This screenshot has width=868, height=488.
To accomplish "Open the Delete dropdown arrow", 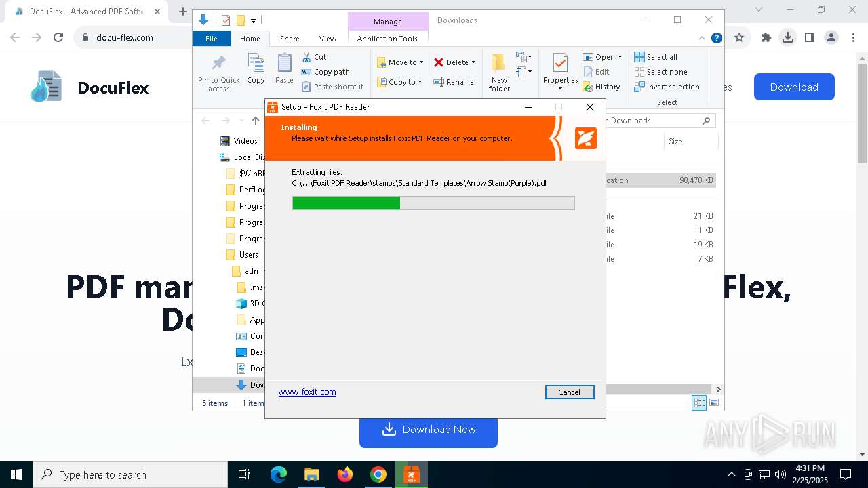I will point(473,62).
